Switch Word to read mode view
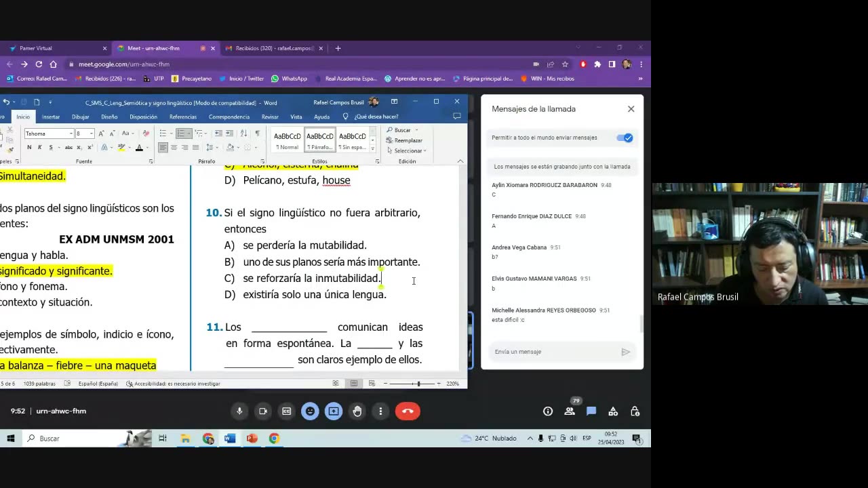 [x=336, y=384]
